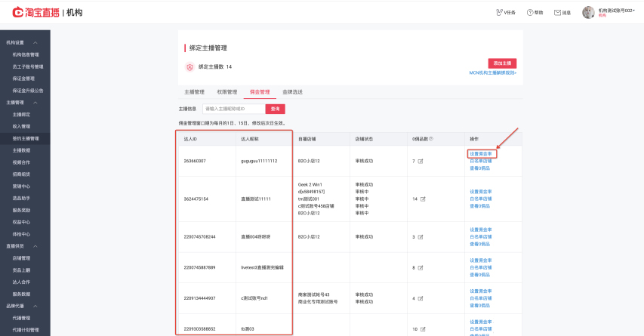Click 设置佣金率 for guguguu11111112

click(x=480, y=154)
